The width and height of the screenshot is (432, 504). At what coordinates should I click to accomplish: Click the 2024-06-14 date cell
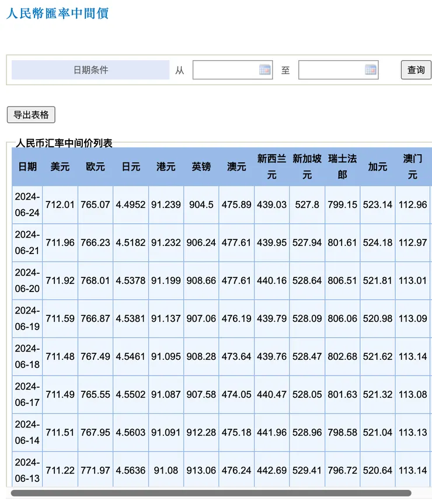[x=27, y=432]
